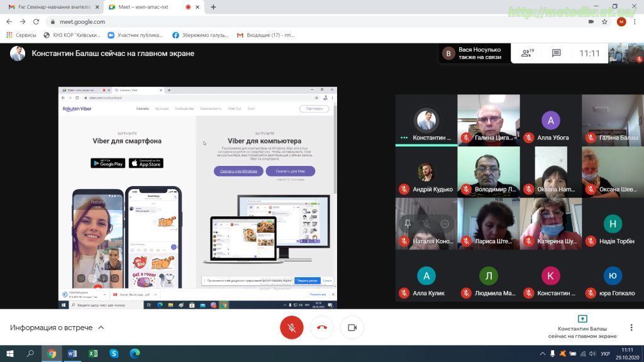Viewport: 644px width, 362px height.
Task: Open the "КНЗ КОР Київськи..." bookmark
Action: tap(72, 35)
